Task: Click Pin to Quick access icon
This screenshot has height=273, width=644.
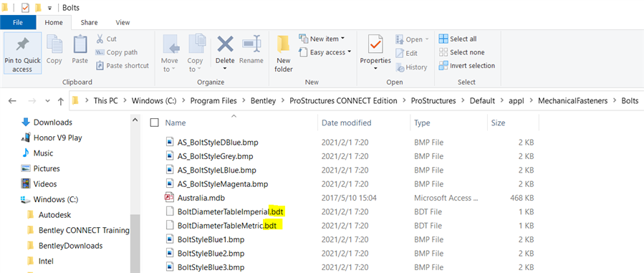Action: point(22,44)
